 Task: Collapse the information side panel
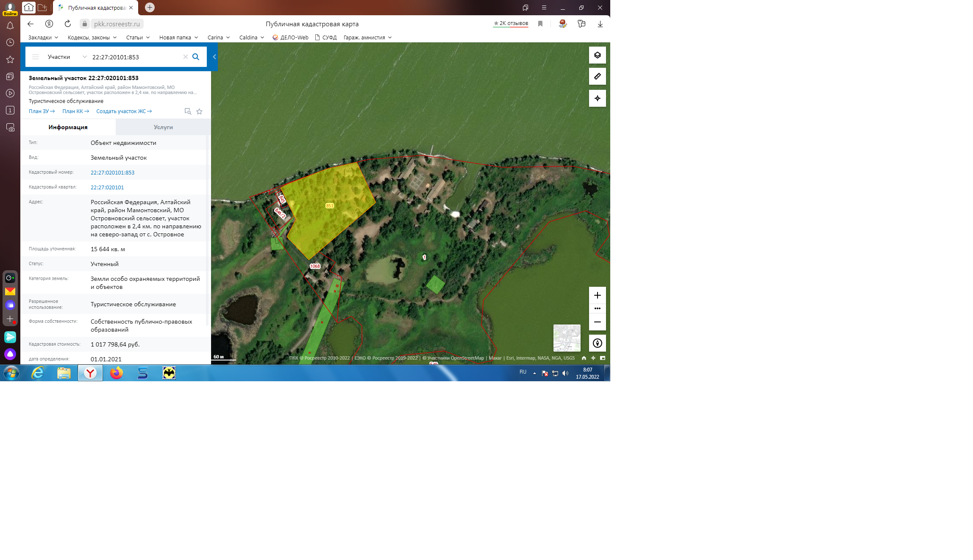pos(214,57)
